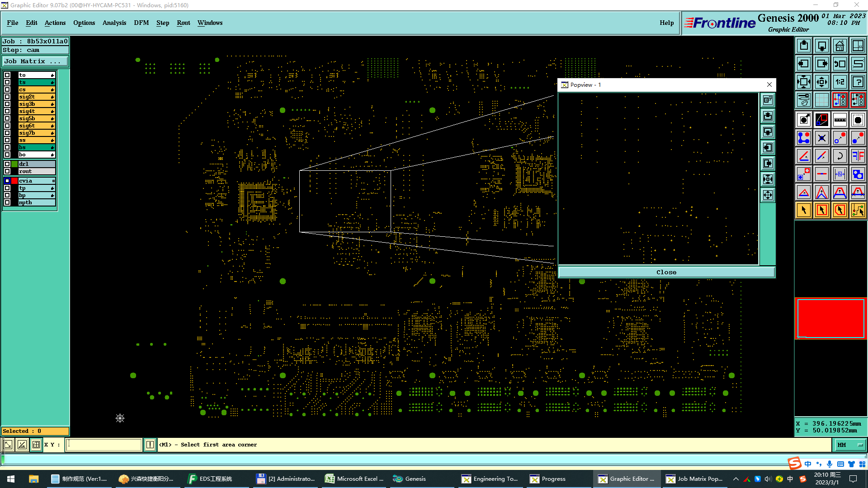The width and height of the screenshot is (868, 488).
Task: Click the Home view icon
Action: coord(840,46)
